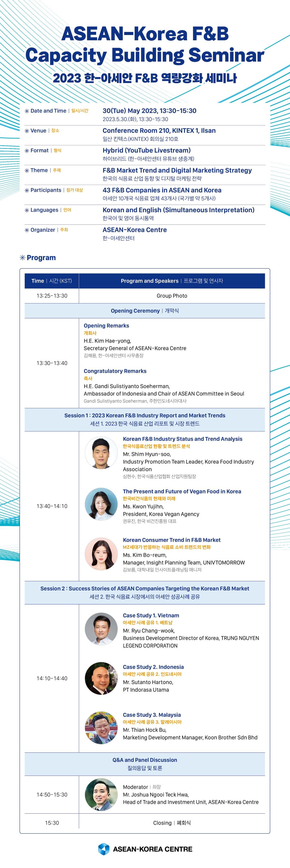Screen dimensions: 290x868
Task: Select "Conference Room 210, KINTEX 1, Ilsan"
Action: pyautogui.click(x=159, y=131)
